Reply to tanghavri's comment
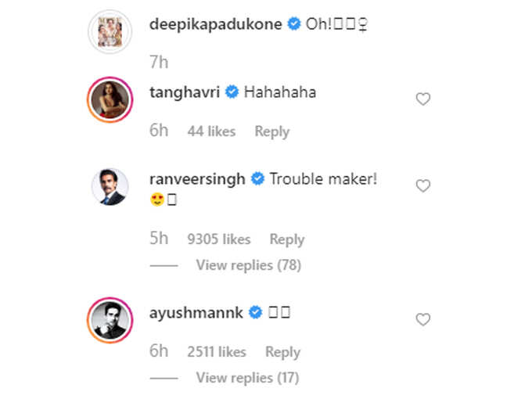 (272, 131)
